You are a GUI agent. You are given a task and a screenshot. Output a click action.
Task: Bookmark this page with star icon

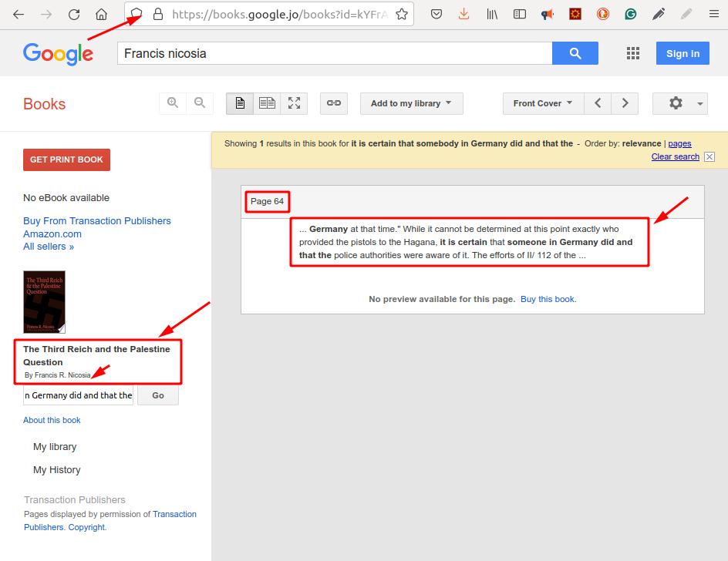(401, 14)
